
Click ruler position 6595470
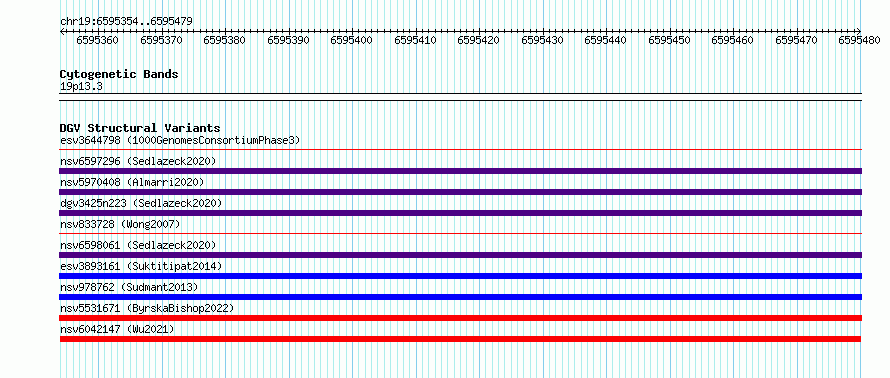797,40
